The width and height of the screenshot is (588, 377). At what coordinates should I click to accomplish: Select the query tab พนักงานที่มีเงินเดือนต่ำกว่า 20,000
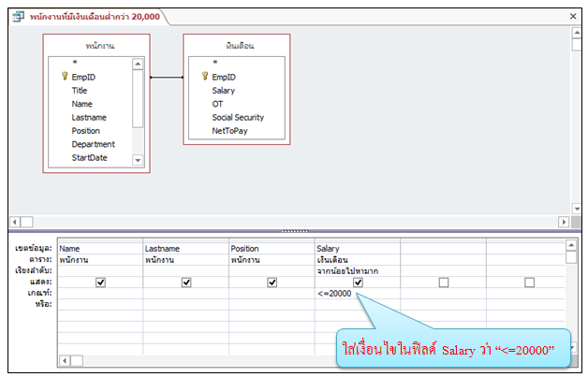tap(95, 17)
